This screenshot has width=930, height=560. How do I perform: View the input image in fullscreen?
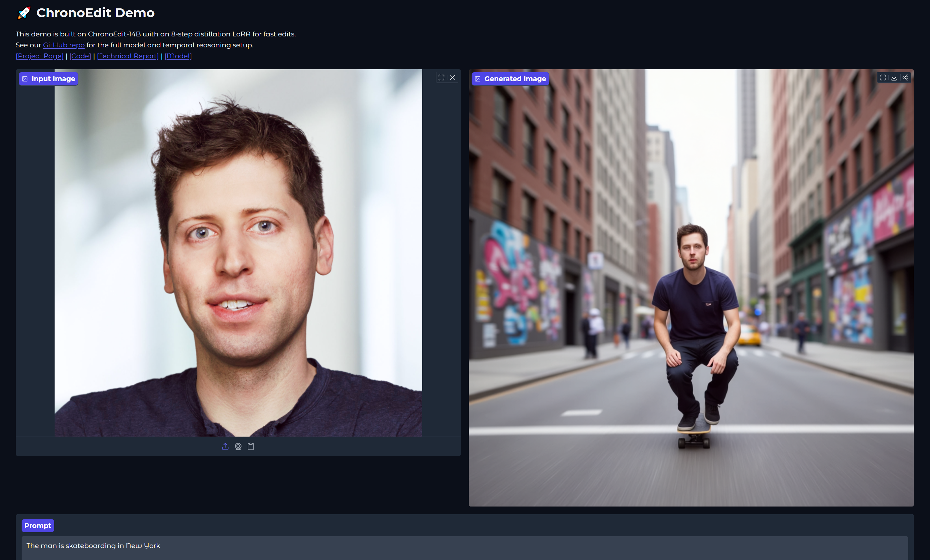441,78
